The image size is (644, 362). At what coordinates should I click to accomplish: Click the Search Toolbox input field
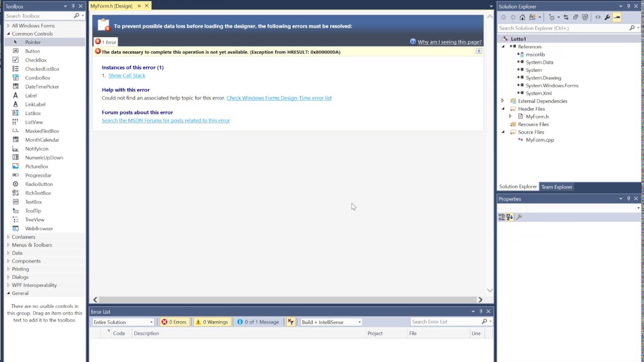tap(39, 16)
